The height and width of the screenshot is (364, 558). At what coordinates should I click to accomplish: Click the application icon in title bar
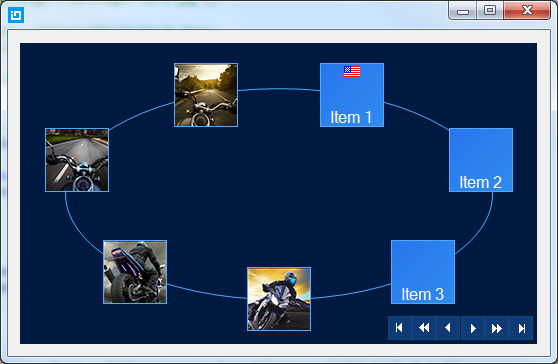coord(16,15)
